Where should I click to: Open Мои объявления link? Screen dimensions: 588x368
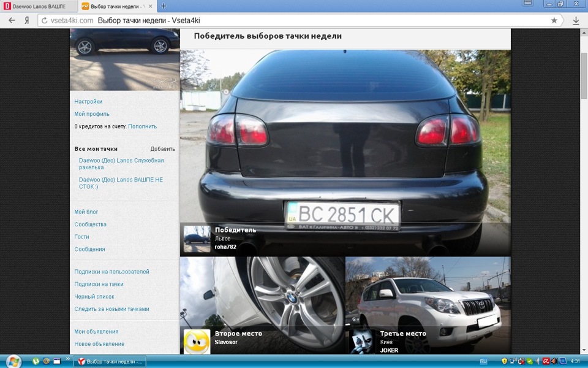(96, 332)
